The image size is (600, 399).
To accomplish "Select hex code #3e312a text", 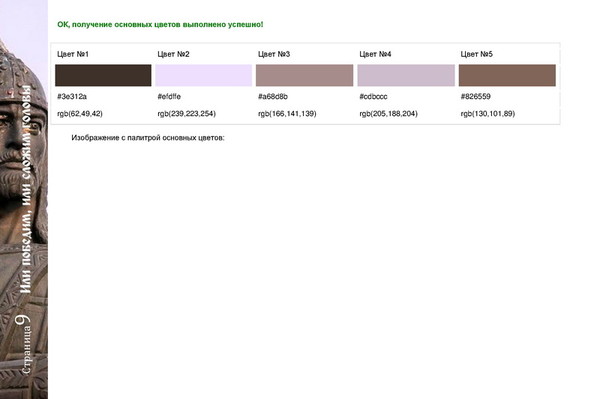I will 72,96.
